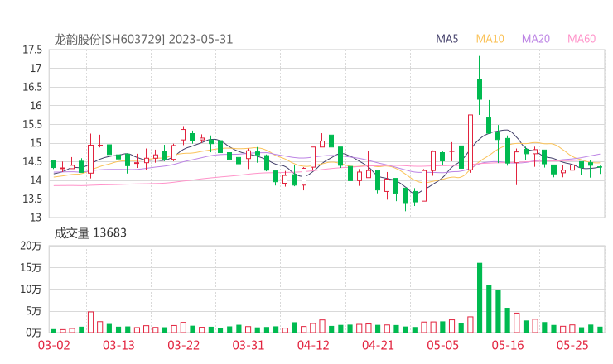613x364 pixels.
Task: Click the 15.5 price axis label
Action: click(x=32, y=124)
